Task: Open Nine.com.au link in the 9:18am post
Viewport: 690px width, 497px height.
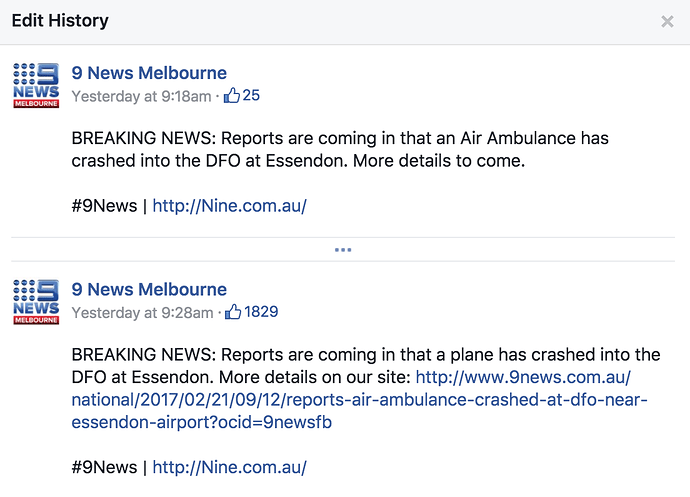Action: click(x=229, y=206)
